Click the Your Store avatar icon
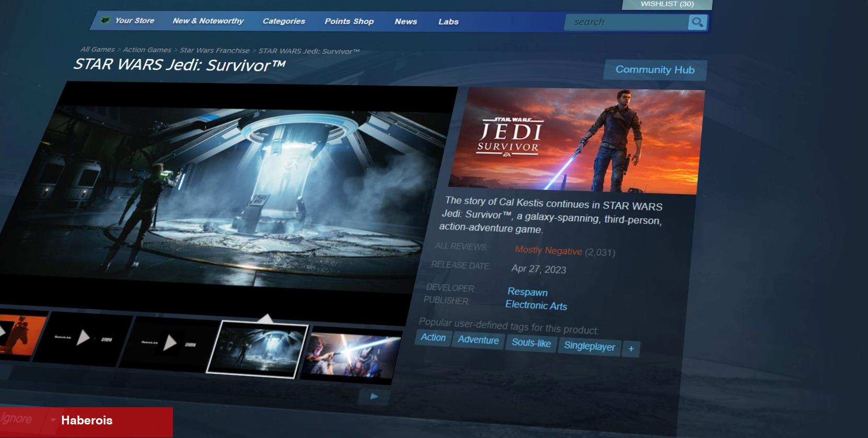 pyautogui.click(x=106, y=20)
